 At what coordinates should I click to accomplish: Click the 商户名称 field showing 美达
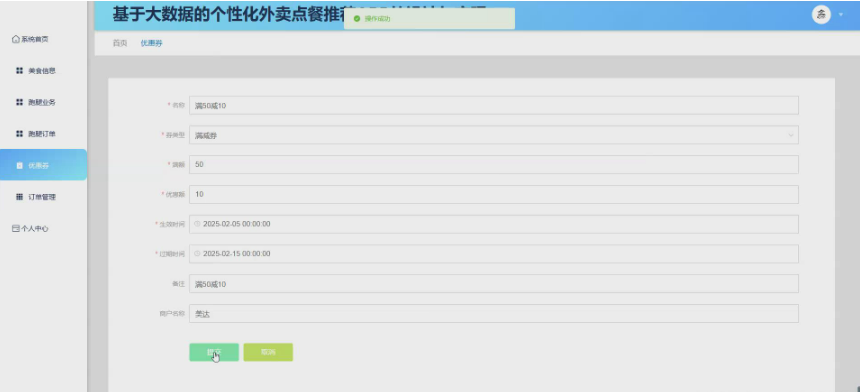coord(494,314)
